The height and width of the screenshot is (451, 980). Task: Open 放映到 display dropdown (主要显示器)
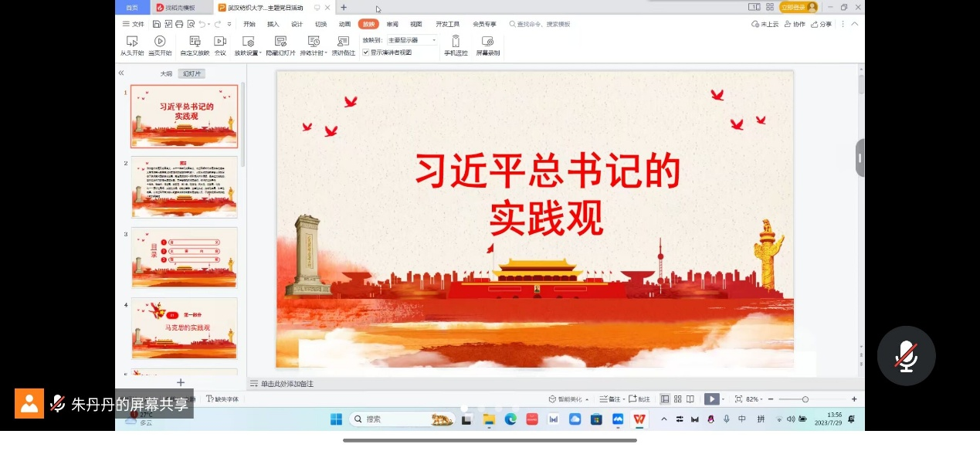coord(412,39)
